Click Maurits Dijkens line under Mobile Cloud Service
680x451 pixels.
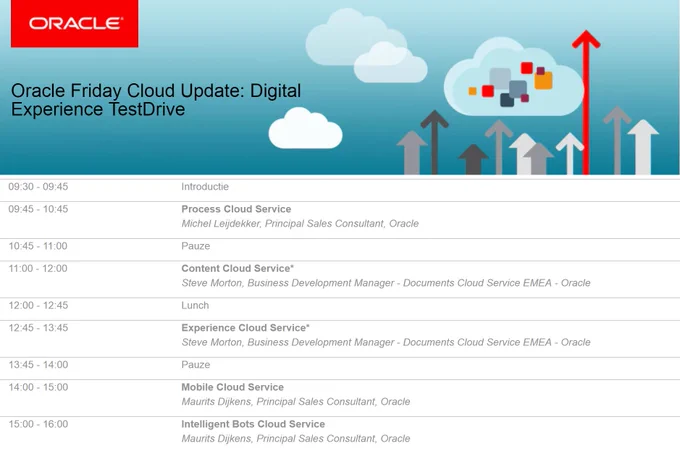(x=296, y=402)
